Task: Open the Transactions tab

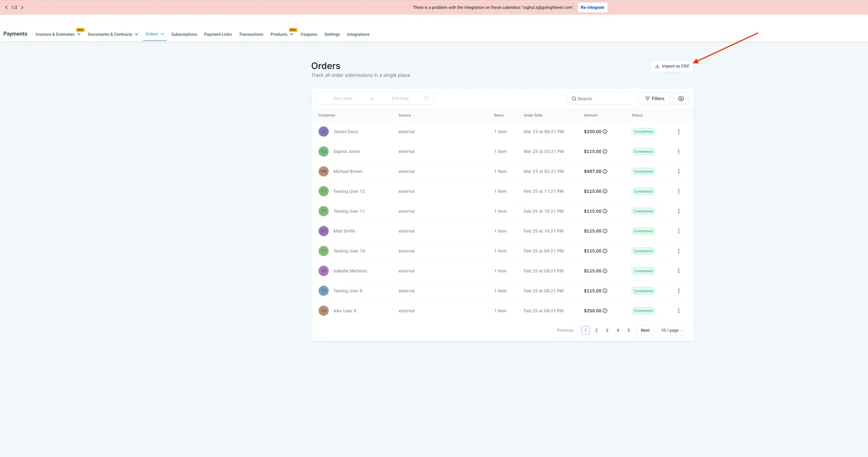Action: point(251,34)
